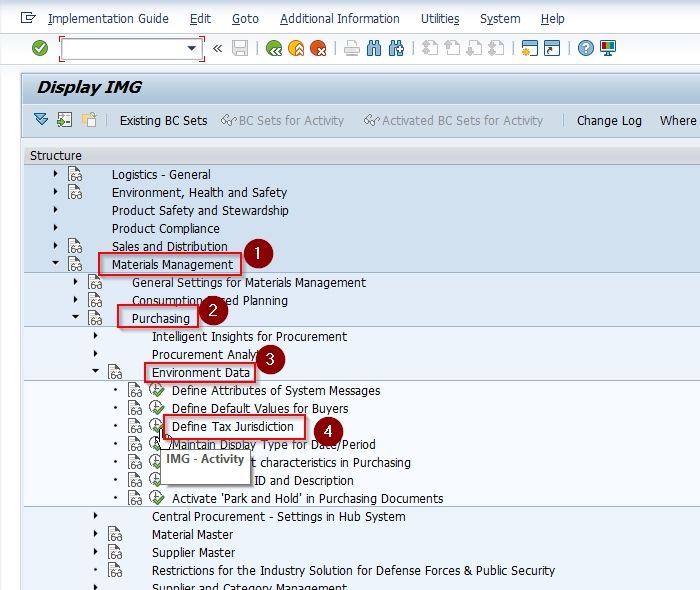Click the Where Else Used button
This screenshot has height=590, width=700.
click(x=679, y=120)
